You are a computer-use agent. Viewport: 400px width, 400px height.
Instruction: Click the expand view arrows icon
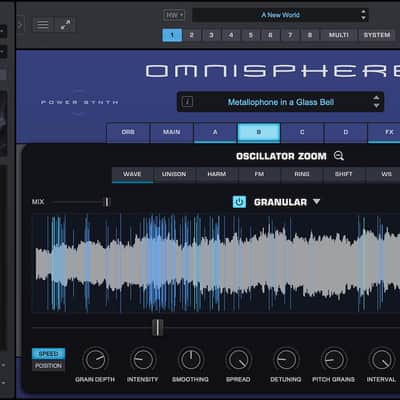click(x=65, y=25)
